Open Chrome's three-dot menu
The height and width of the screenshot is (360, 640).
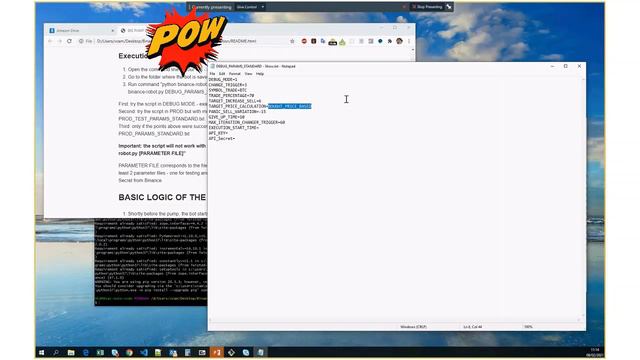click(409, 41)
